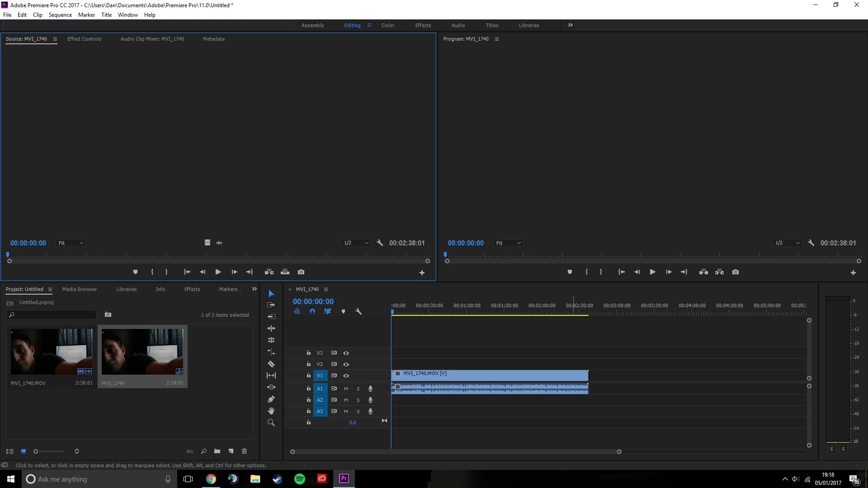The height and width of the screenshot is (488, 868).
Task: Mute audio track A1
Action: coord(346,389)
